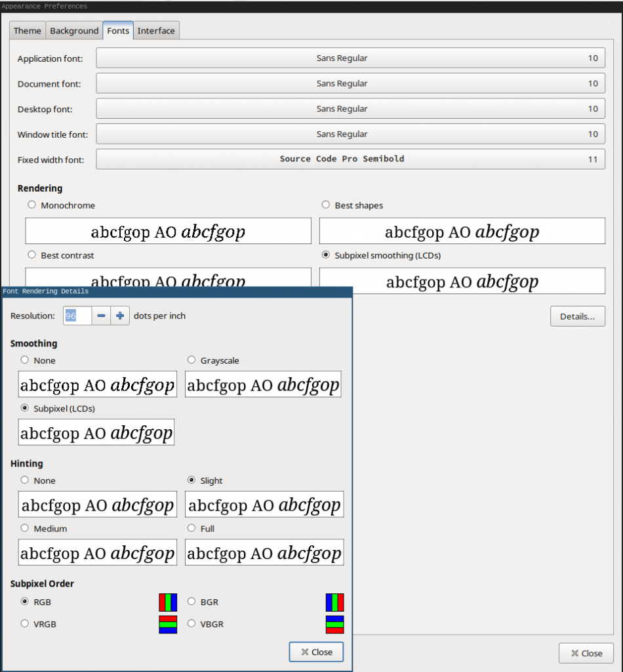Open the Fixed width font chooser
This screenshot has width=623, height=672.
click(350, 159)
